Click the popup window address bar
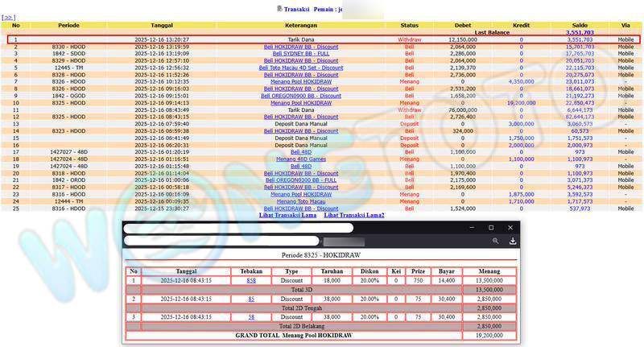This screenshot has height=347, width=644. 242,241
